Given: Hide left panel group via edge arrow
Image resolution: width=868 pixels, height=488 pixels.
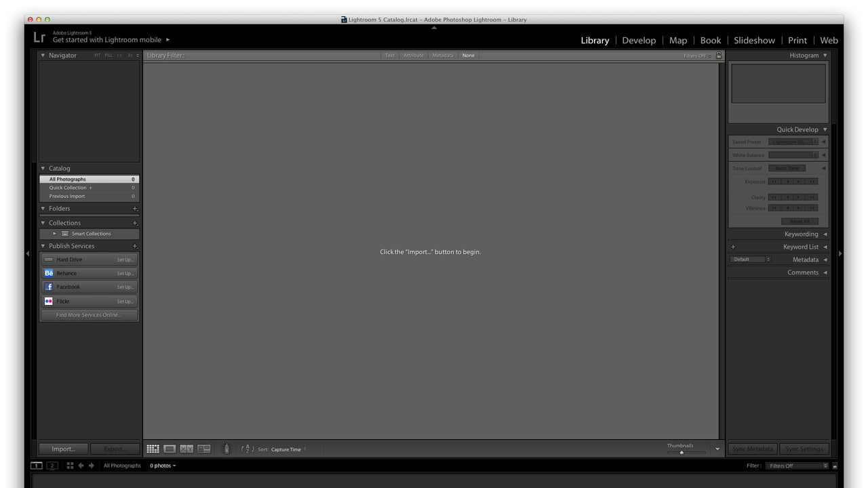Looking at the screenshot, I should (27, 253).
